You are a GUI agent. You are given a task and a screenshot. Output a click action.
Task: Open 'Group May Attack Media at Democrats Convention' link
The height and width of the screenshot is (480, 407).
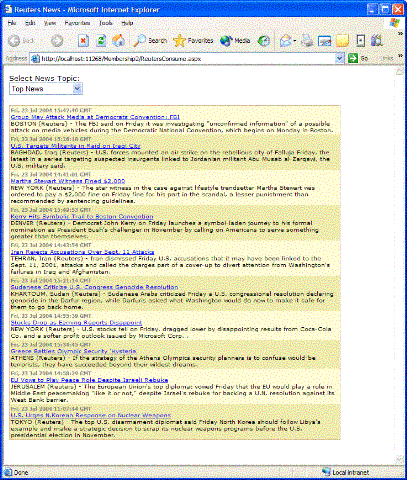point(95,117)
